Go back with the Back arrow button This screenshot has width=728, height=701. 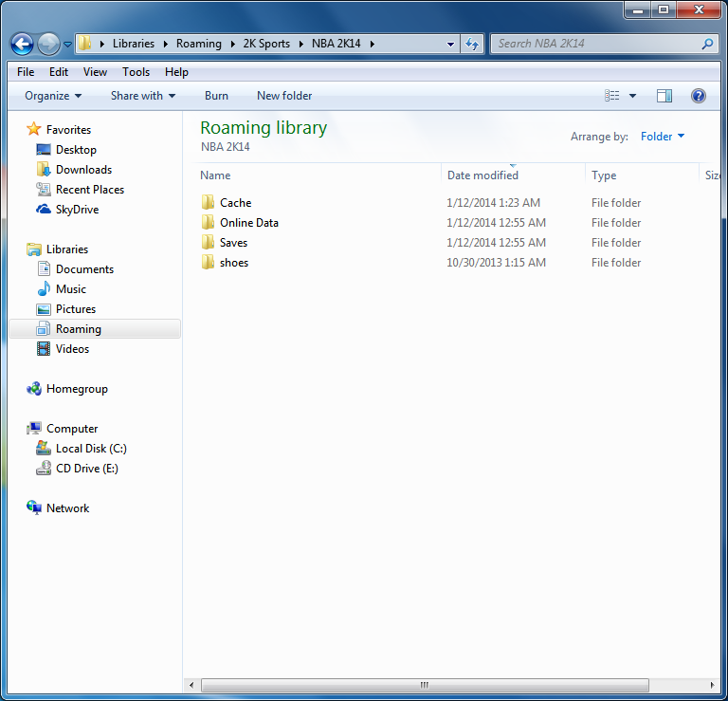[x=22, y=45]
